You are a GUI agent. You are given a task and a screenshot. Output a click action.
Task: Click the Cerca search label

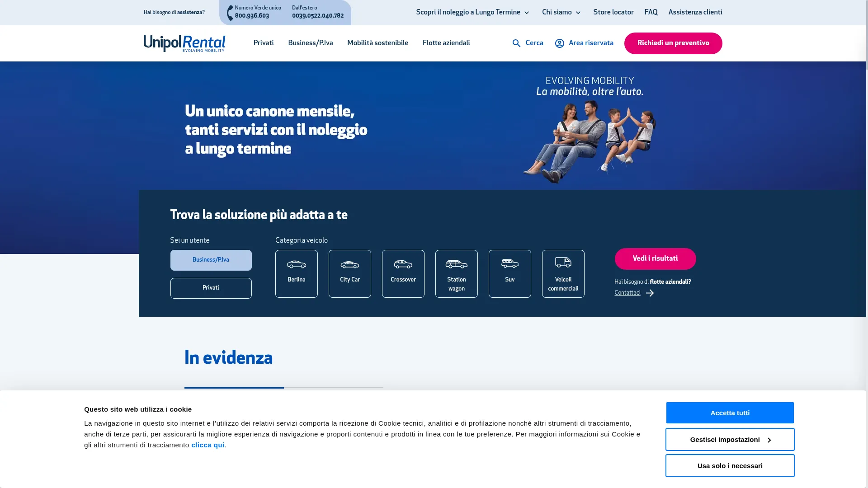click(x=534, y=43)
